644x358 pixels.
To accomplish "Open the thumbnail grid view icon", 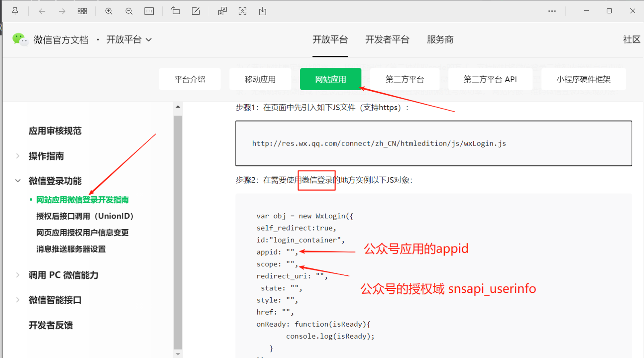I will click(x=82, y=11).
